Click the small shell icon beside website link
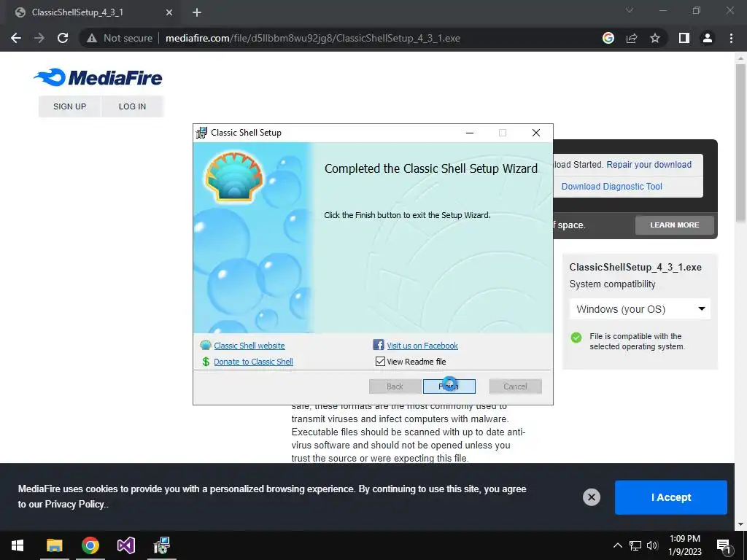Viewport: 747px width, 560px height. coord(206,345)
